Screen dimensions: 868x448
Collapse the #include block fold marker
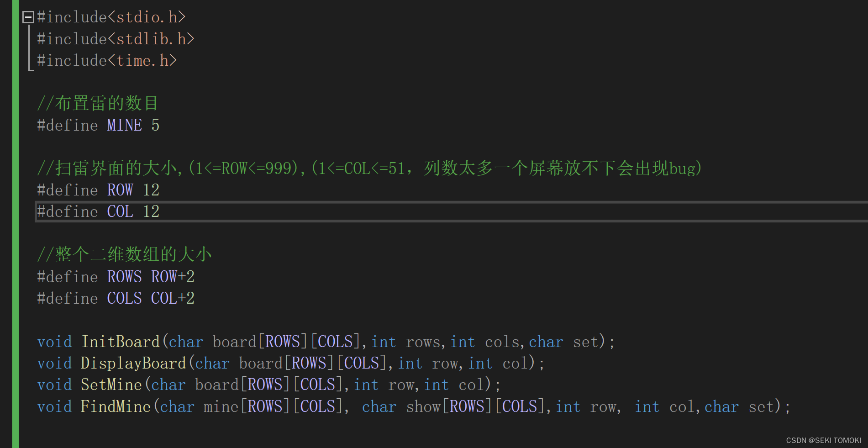(28, 17)
